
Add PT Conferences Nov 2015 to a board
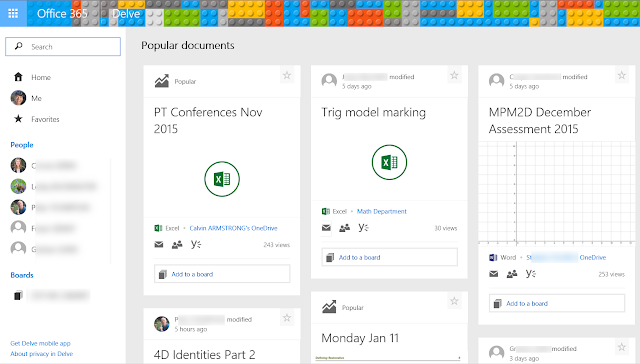click(x=222, y=274)
